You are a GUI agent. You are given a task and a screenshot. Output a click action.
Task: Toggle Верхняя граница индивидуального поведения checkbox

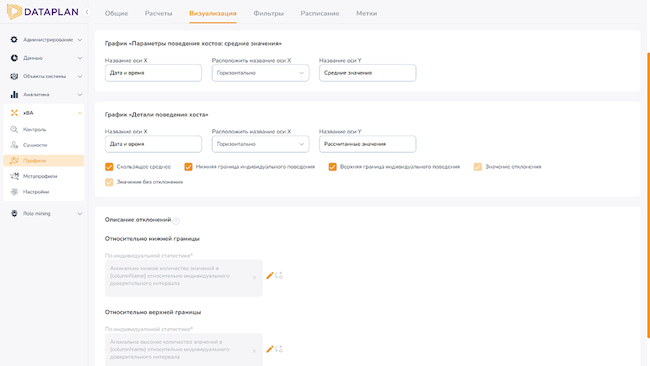pyautogui.click(x=332, y=167)
